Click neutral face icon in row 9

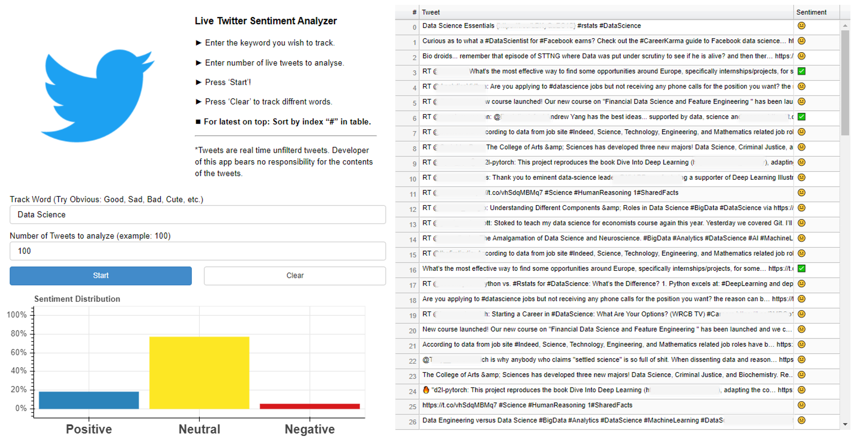802,162
